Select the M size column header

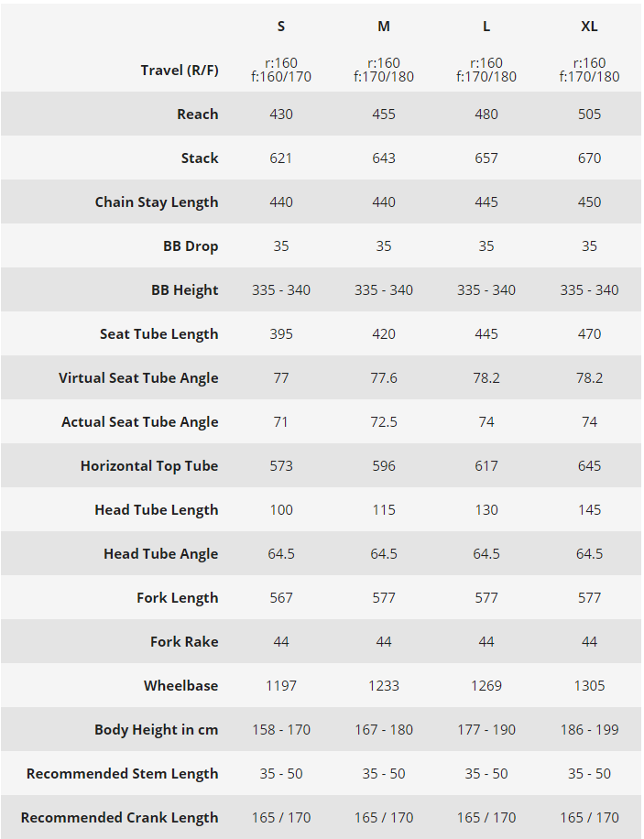(x=383, y=27)
